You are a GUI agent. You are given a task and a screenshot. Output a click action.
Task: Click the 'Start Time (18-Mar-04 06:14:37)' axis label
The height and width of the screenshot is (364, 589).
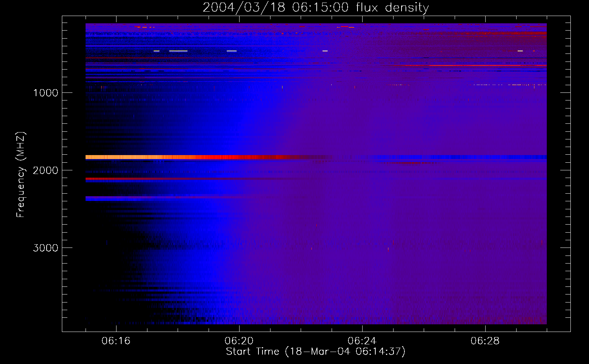[x=316, y=352]
